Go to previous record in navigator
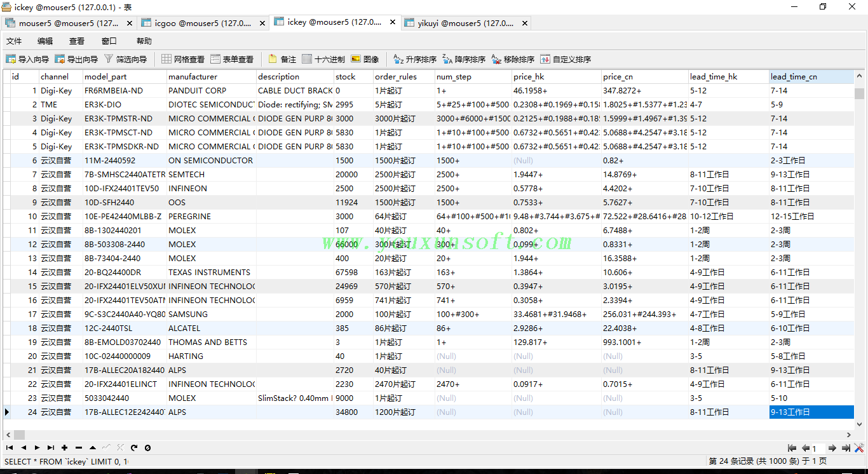 pos(24,448)
